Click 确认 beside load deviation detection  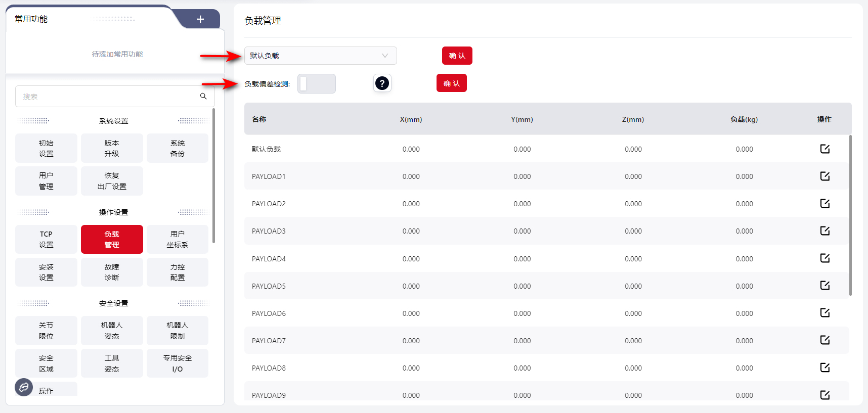coord(451,83)
